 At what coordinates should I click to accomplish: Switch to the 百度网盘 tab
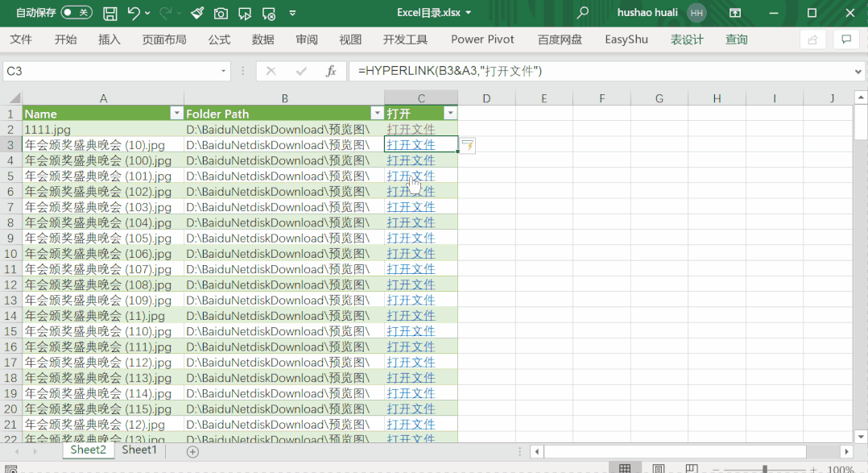pos(560,39)
